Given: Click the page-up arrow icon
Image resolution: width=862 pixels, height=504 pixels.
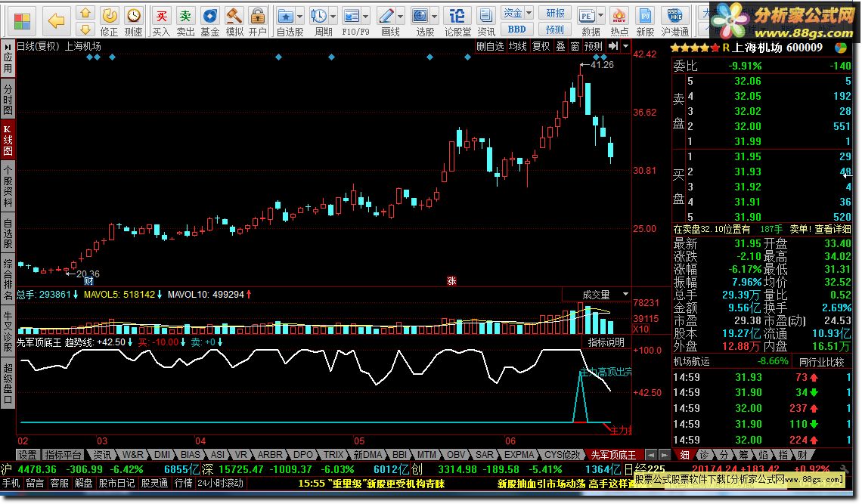Looking at the screenshot, I should pos(85,13).
